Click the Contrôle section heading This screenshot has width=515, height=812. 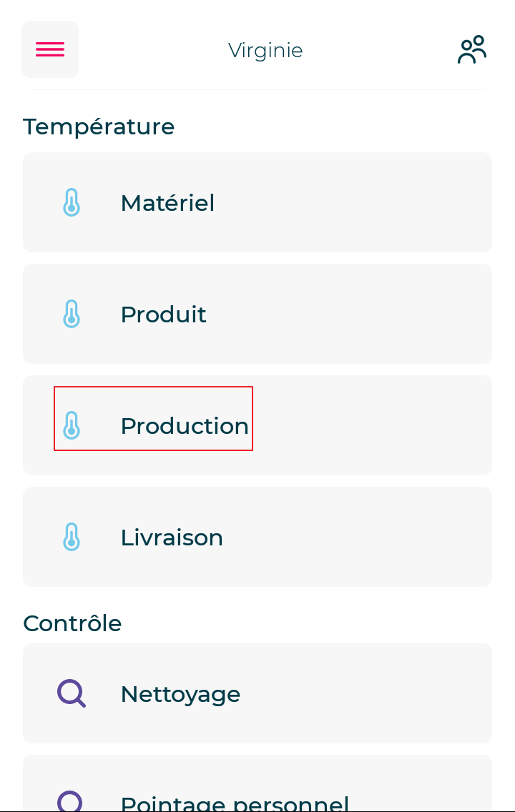(72, 623)
